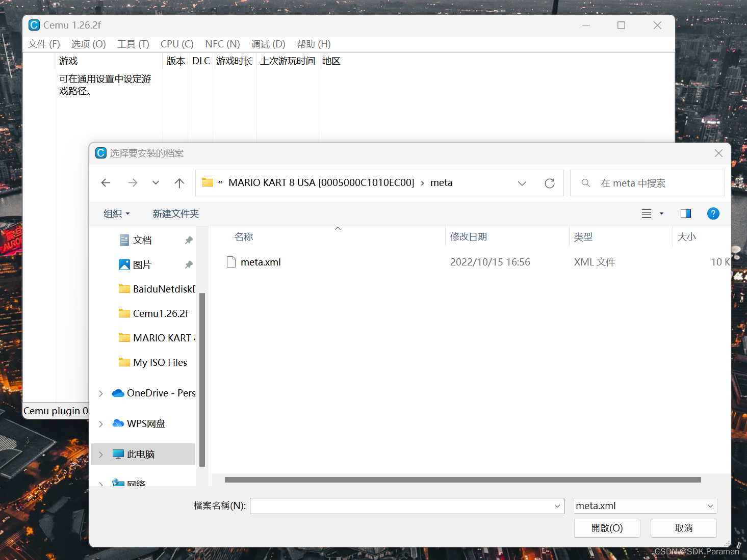Screen dimensions: 747x560
Task: Select WPS网盘 in sidebar
Action: pos(139,423)
